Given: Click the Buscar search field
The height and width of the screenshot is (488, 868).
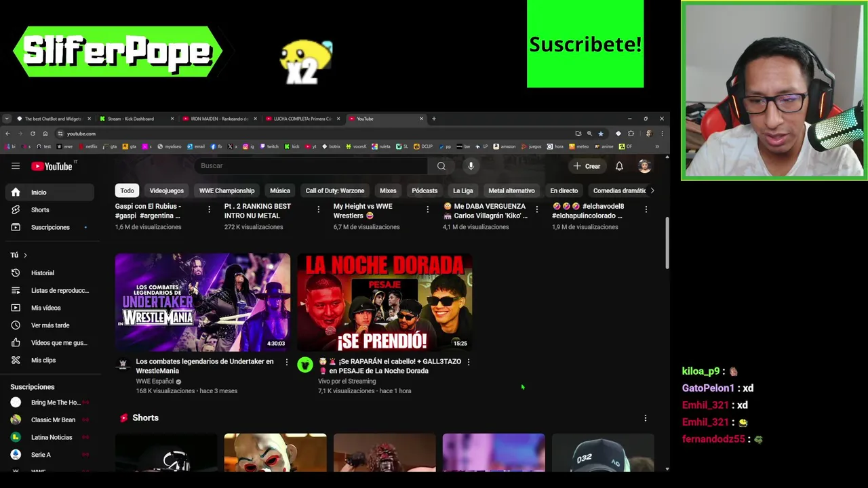Looking at the screenshot, I should [311, 166].
